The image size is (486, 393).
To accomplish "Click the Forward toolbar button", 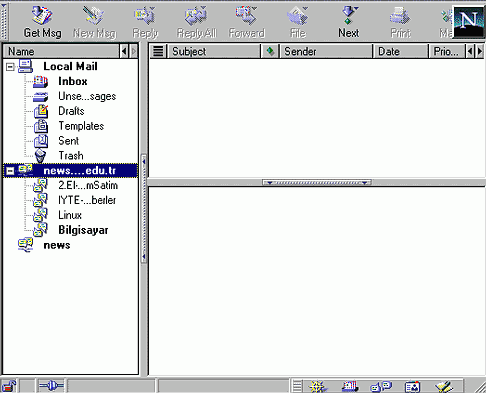I will [x=247, y=22].
